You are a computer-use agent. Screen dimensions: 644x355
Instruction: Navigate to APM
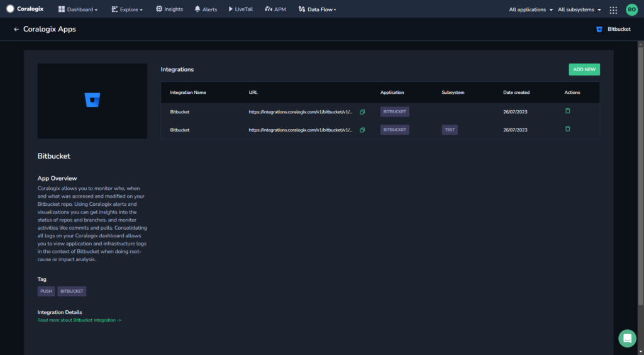pyautogui.click(x=275, y=9)
